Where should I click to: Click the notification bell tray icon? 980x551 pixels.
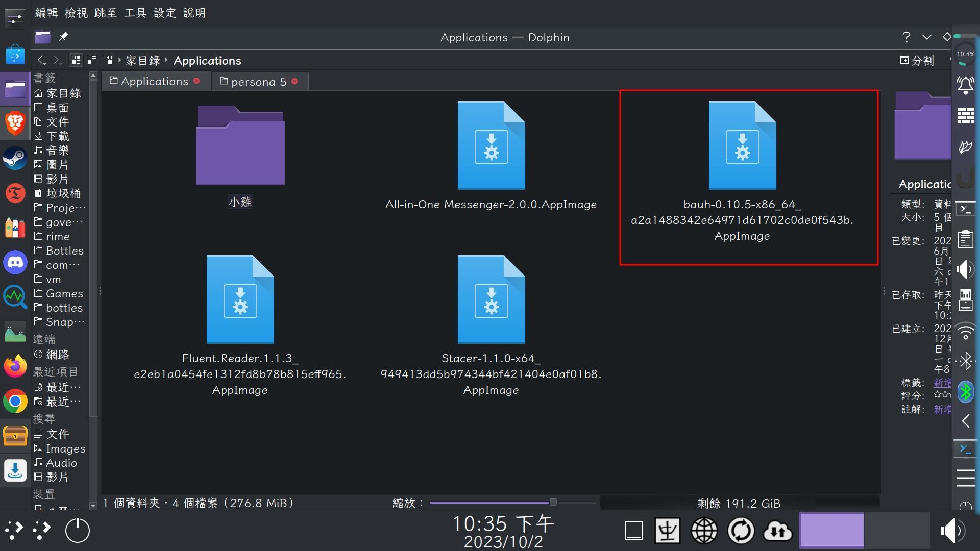[x=966, y=85]
